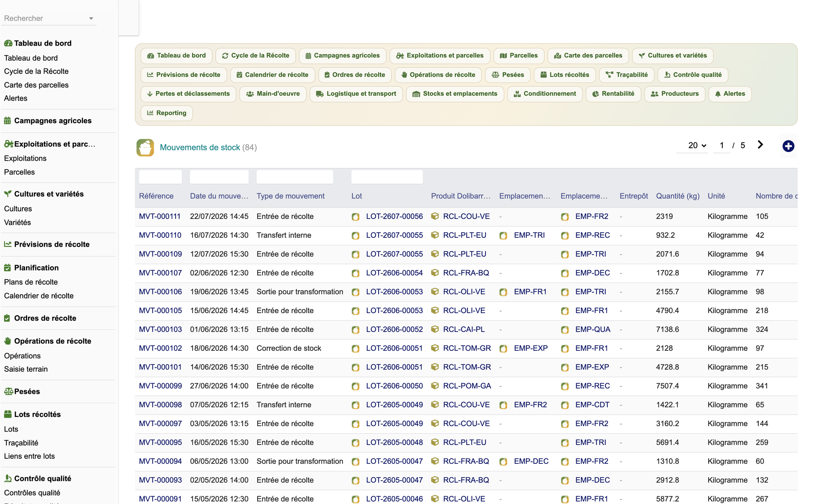The height and width of the screenshot is (504, 815).
Task: Open the Variétés sidebar link
Action: [x=18, y=223]
